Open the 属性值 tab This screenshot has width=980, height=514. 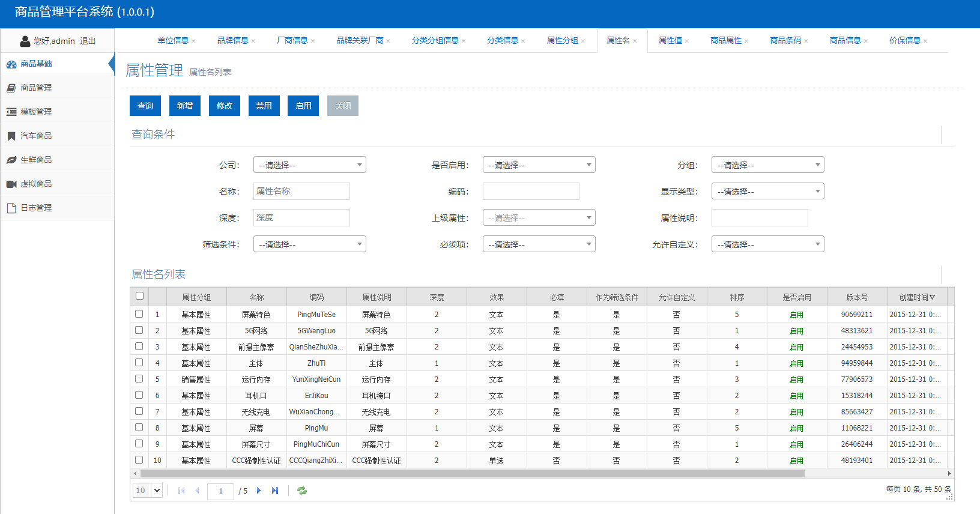[670, 41]
